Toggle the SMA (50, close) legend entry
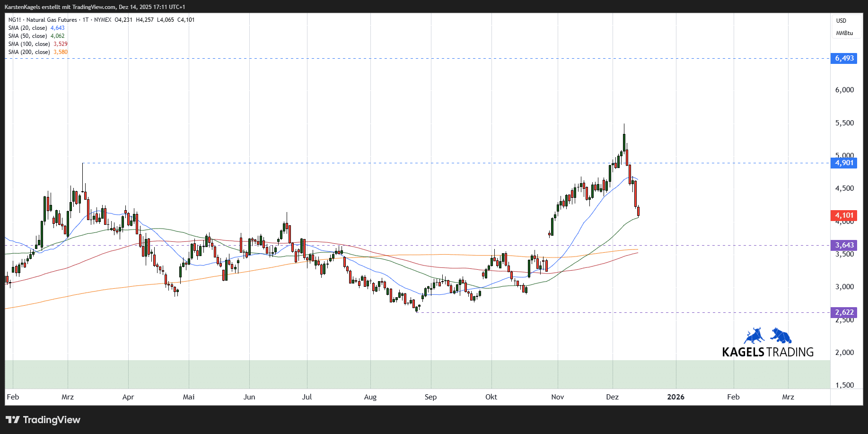 [x=28, y=36]
